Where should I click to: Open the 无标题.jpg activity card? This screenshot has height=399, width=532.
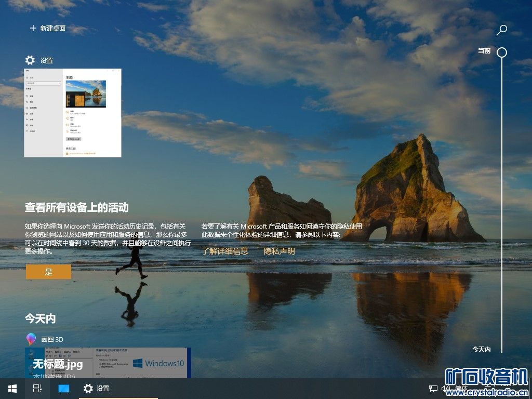(x=108, y=363)
